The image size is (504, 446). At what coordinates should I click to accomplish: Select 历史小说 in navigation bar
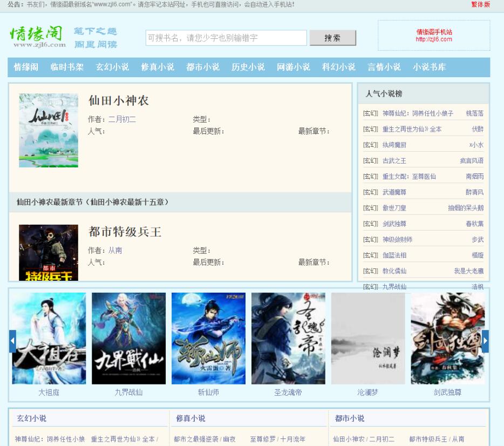tap(248, 67)
